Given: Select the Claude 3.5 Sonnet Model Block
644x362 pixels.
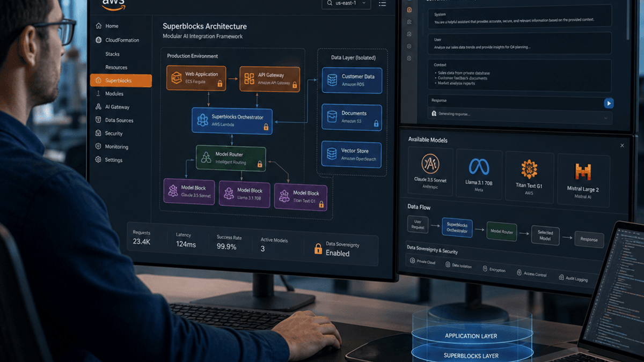Looking at the screenshot, I should click(189, 191).
